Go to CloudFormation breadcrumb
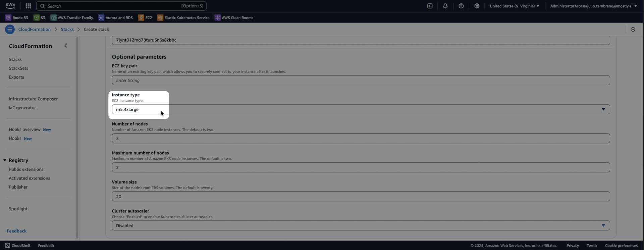This screenshot has height=250, width=644. (x=34, y=30)
